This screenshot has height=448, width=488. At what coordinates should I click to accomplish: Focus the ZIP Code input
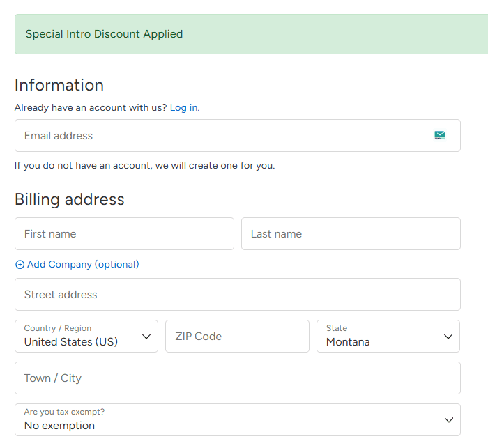(237, 337)
